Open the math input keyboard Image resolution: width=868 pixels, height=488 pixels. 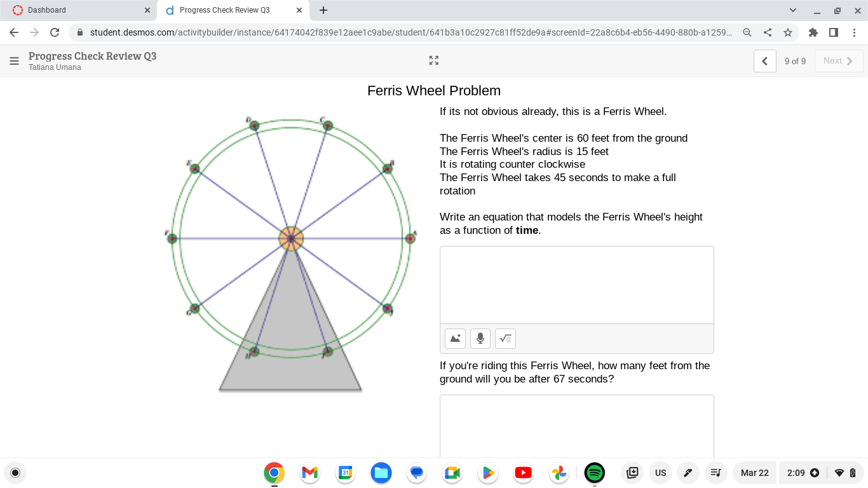(x=505, y=339)
